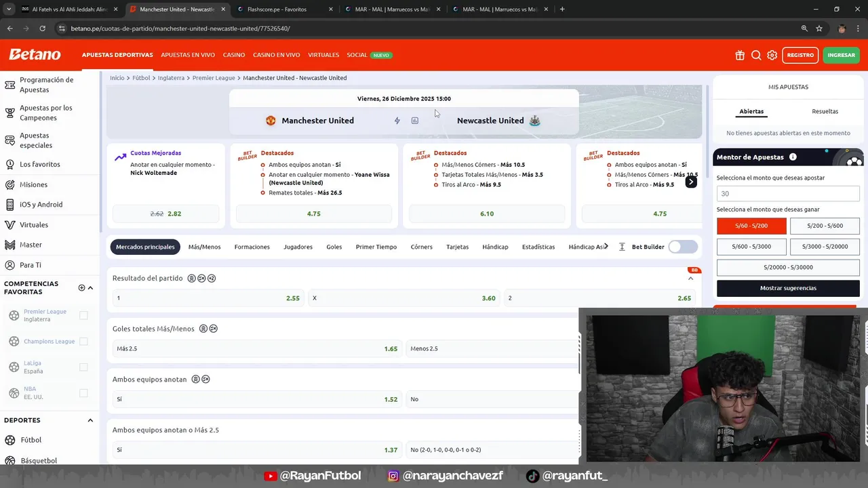This screenshot has height=488, width=868.
Task: Select the Nick Woltemade enhanced odds 2.82
Action: (x=165, y=213)
